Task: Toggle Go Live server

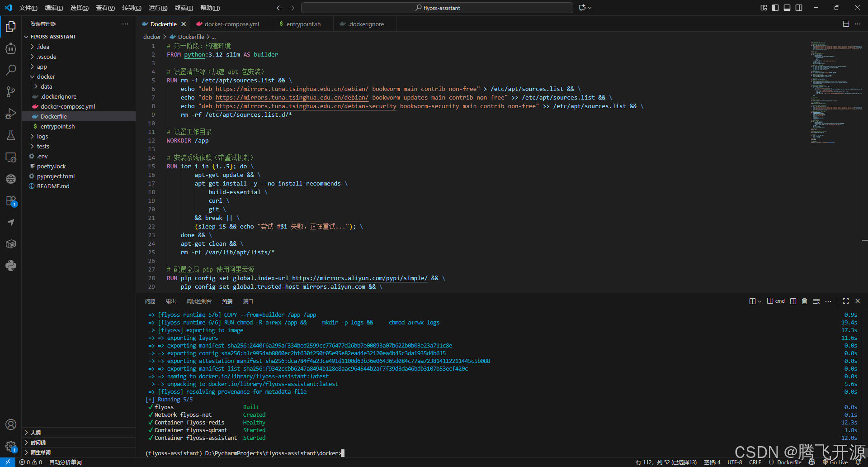Action: click(835, 462)
